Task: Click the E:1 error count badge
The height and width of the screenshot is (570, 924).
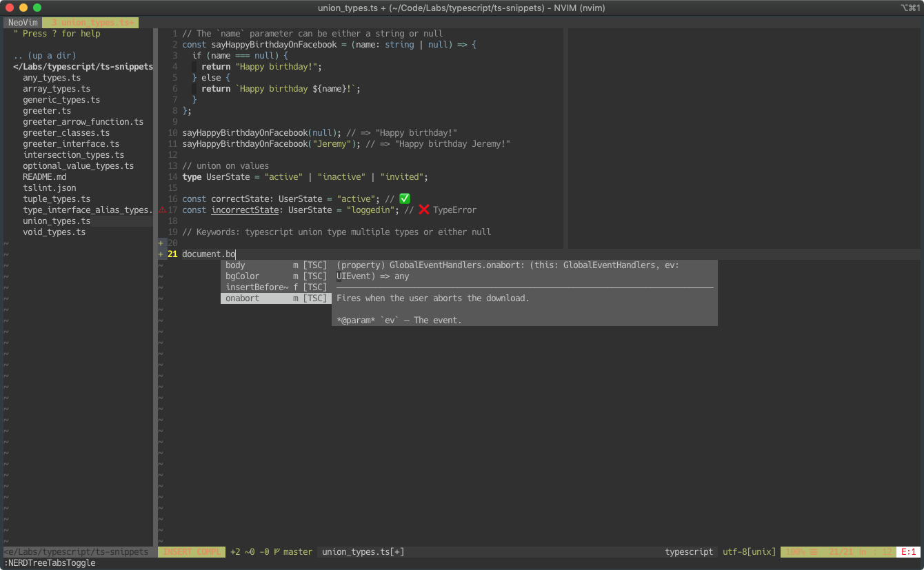Action: pyautogui.click(x=909, y=552)
